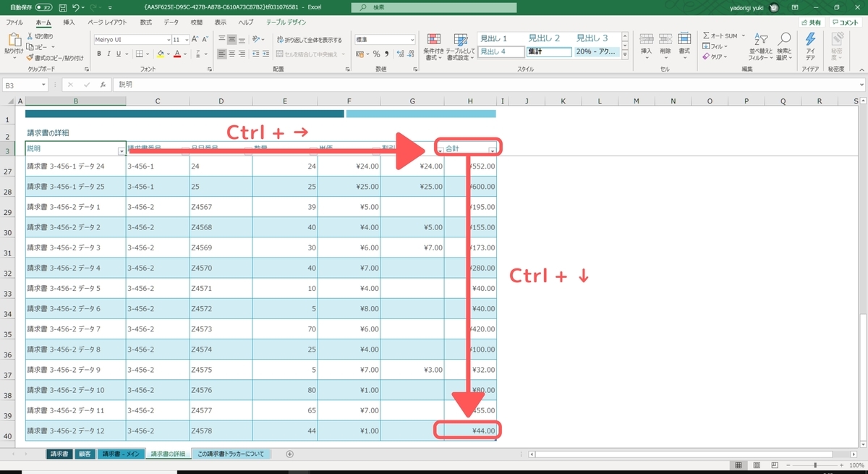Click the 共有 share button
Screen dimensions: 868x474
tap(811, 22)
